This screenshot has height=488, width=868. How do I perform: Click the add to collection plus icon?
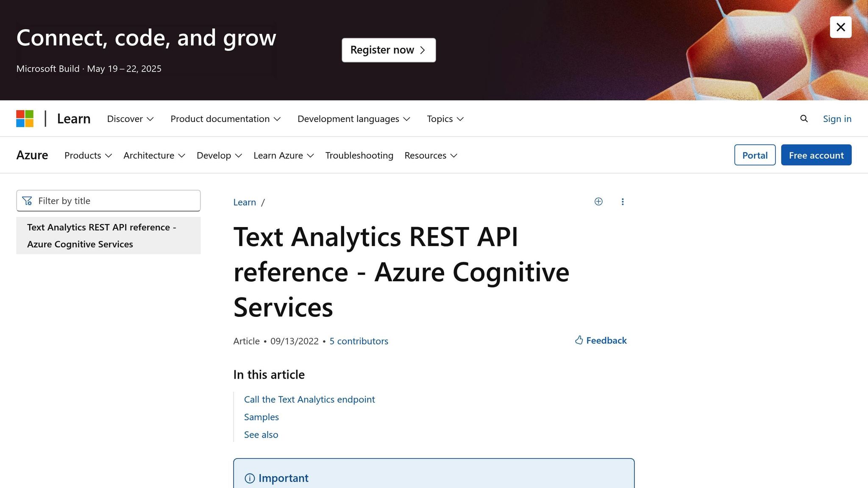coord(598,202)
